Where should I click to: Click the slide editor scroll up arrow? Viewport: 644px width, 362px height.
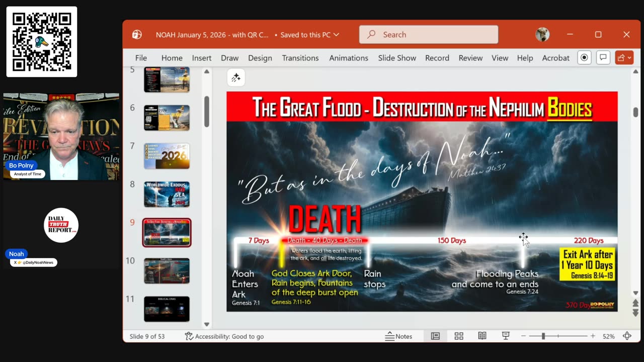point(635,71)
